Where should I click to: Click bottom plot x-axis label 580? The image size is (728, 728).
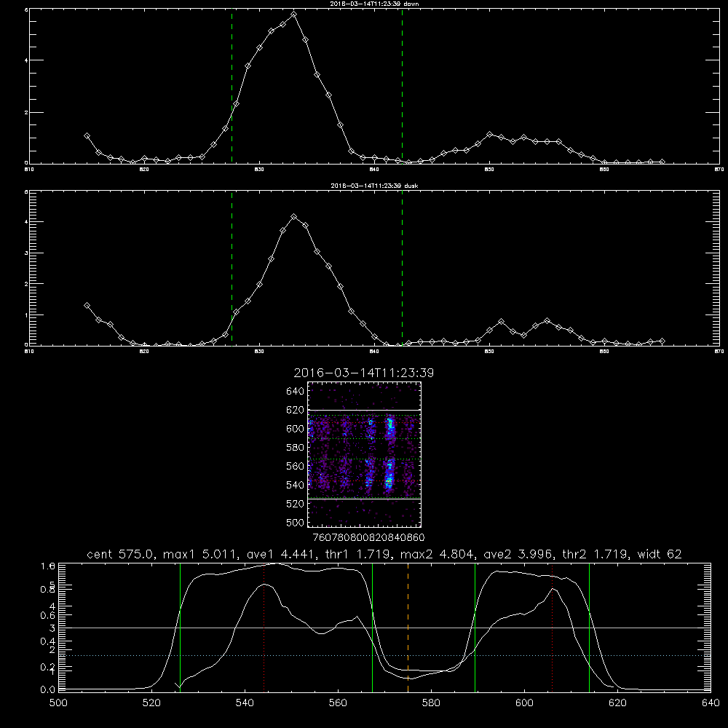click(x=431, y=703)
